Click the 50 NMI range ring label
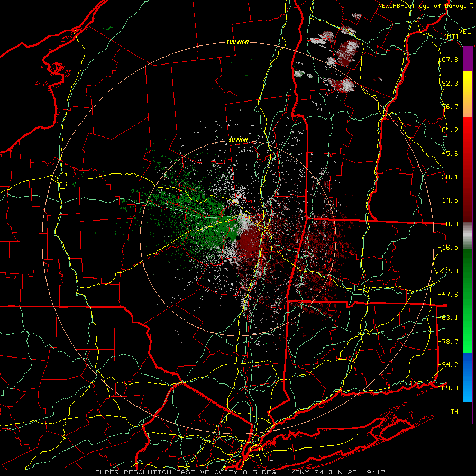 [239, 140]
